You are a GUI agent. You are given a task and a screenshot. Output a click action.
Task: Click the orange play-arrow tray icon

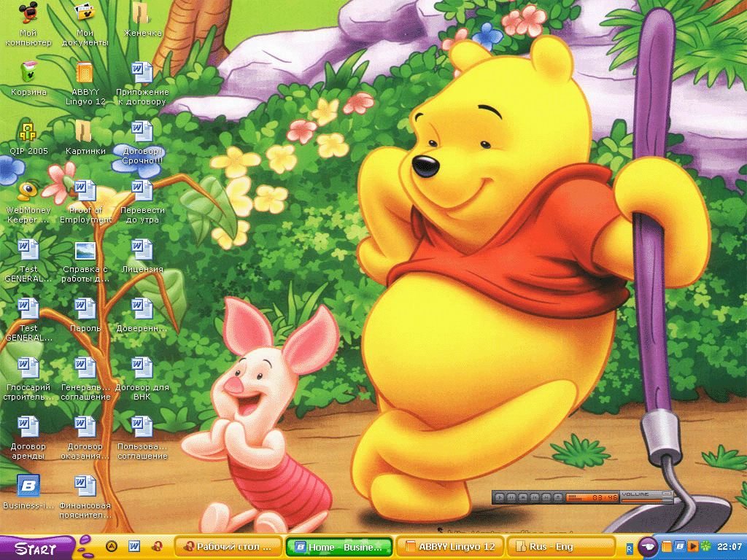click(x=693, y=546)
